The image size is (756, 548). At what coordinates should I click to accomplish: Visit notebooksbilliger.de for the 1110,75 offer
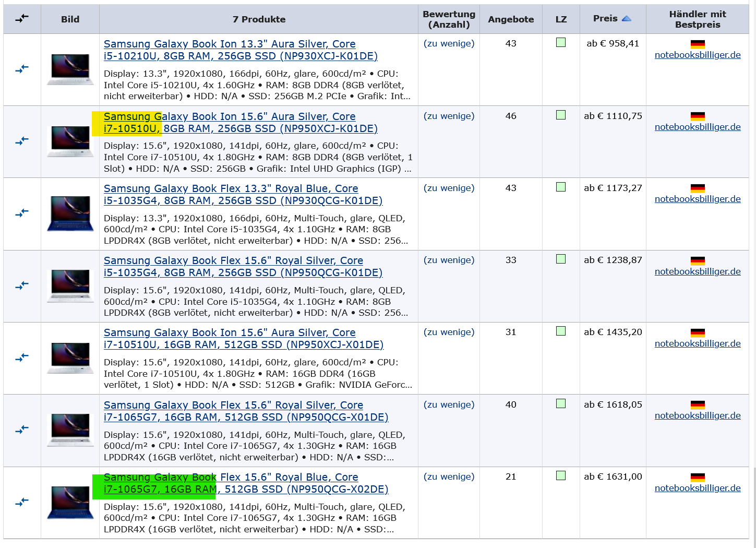[698, 127]
